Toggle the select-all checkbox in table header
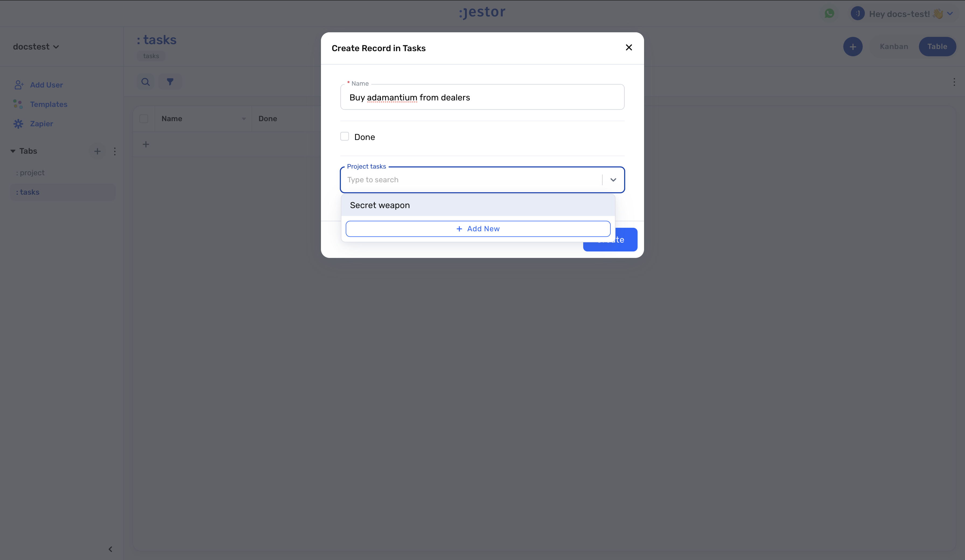The height and width of the screenshot is (560, 965). [144, 119]
